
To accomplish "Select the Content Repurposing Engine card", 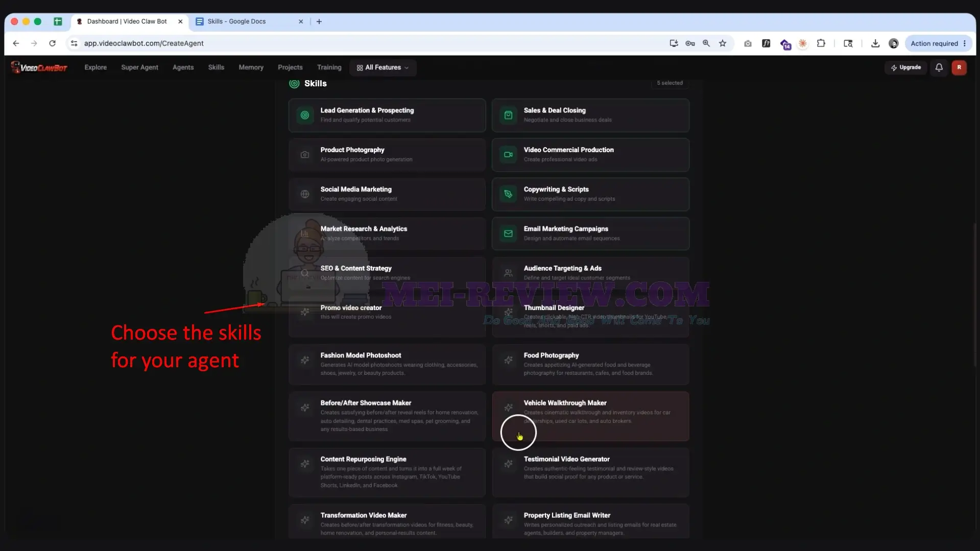I will click(x=387, y=472).
